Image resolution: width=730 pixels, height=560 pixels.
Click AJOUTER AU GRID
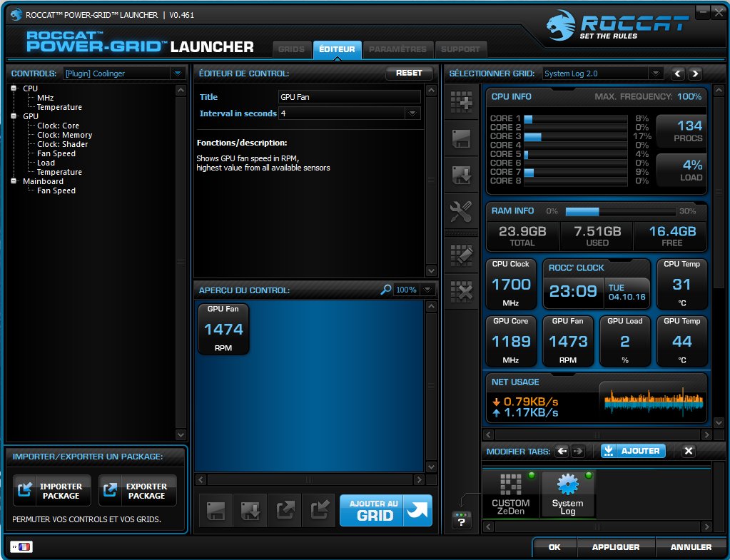[x=385, y=510]
